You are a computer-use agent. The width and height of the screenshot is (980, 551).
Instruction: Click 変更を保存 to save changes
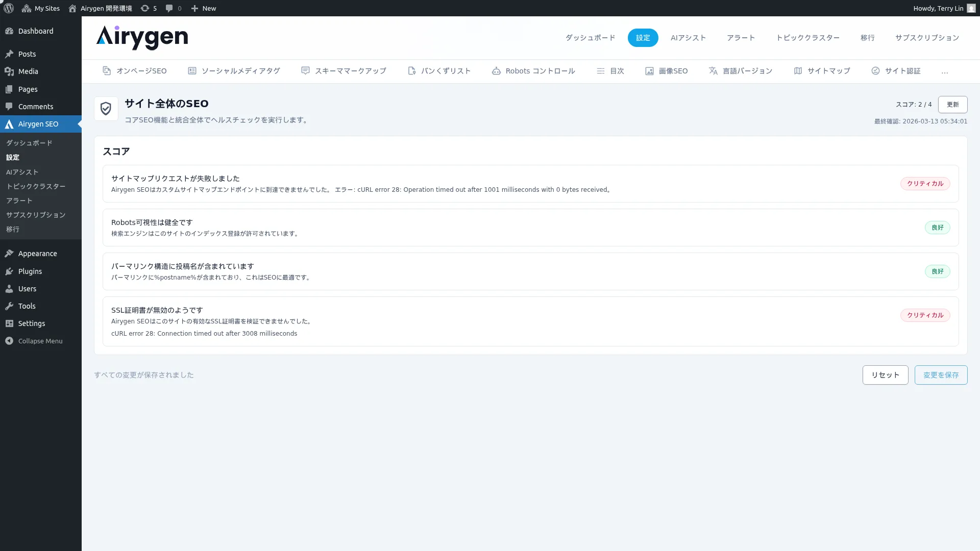941,375
